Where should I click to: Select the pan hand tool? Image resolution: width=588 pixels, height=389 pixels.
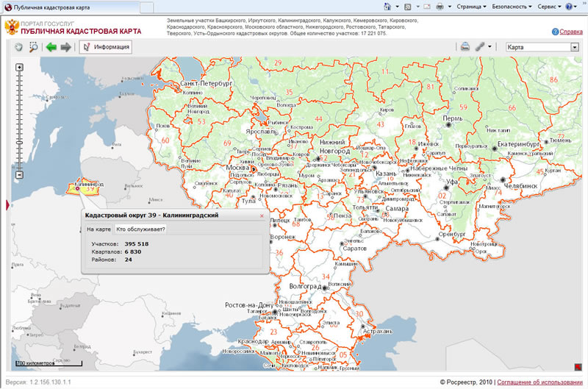pos(19,47)
